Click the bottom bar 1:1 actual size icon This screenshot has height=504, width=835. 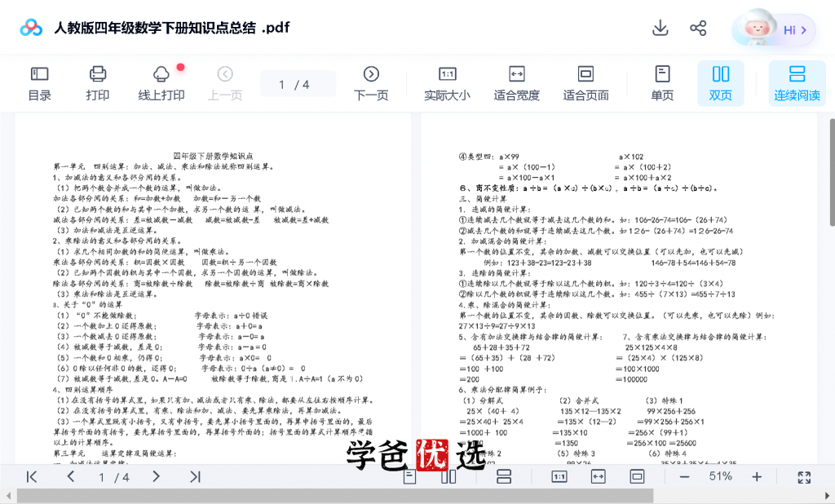click(559, 477)
